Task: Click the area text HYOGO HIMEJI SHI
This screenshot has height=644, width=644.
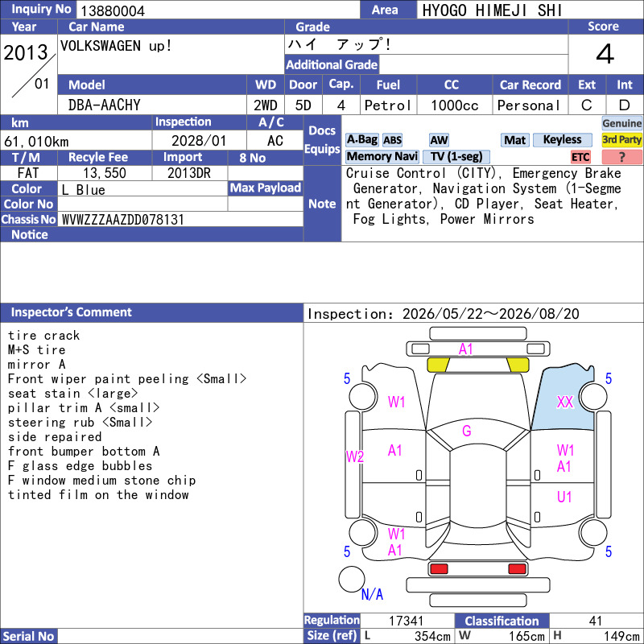Action: tap(492, 10)
